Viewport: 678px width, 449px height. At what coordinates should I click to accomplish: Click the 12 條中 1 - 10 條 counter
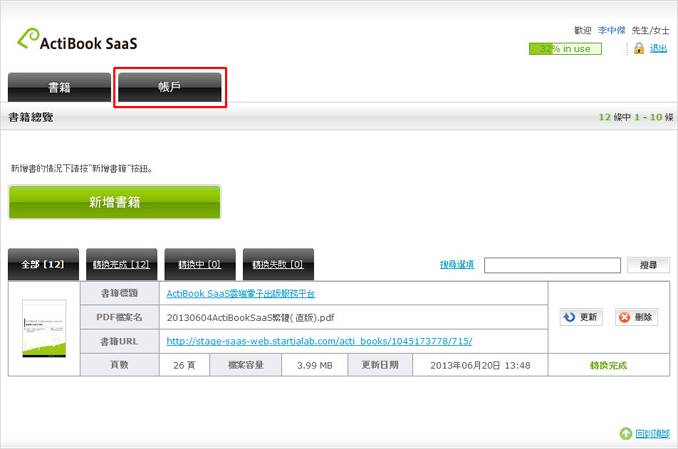click(x=636, y=117)
